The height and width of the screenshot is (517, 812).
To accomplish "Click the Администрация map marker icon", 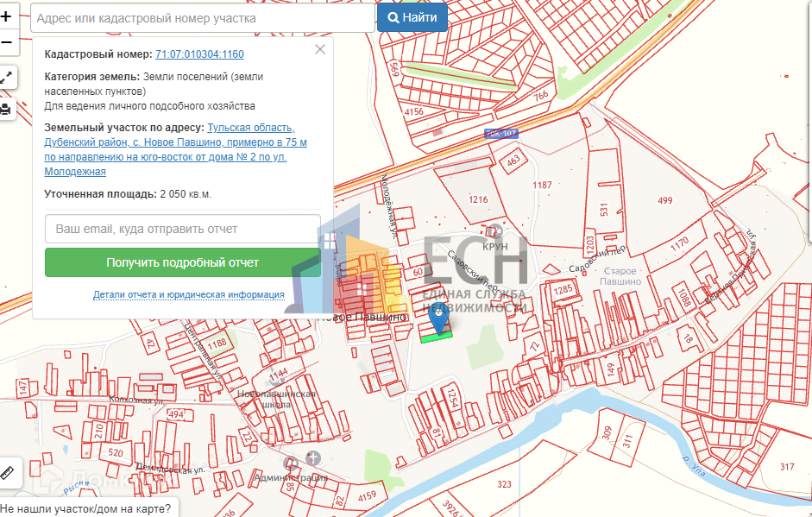I will pos(291,463).
